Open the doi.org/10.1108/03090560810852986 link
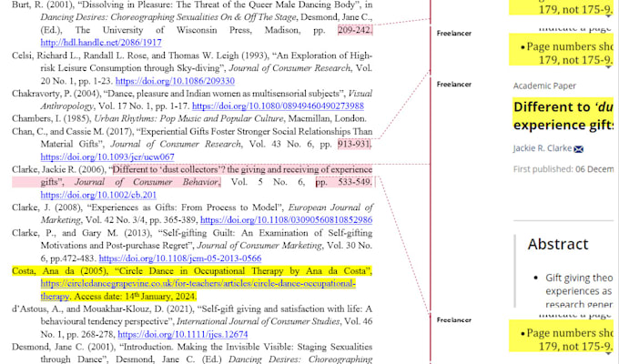This screenshot has height=364, width=619. (286, 220)
